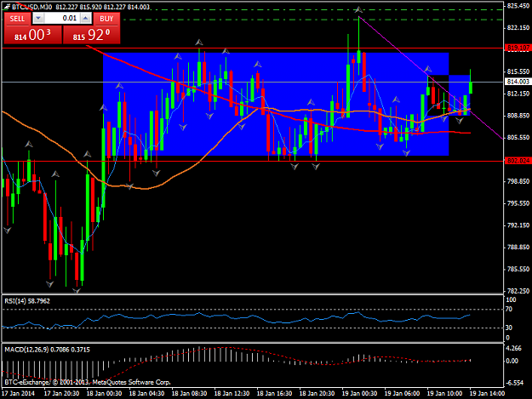Click the RSI(14) 58.7962 indicator label

(x=27, y=301)
